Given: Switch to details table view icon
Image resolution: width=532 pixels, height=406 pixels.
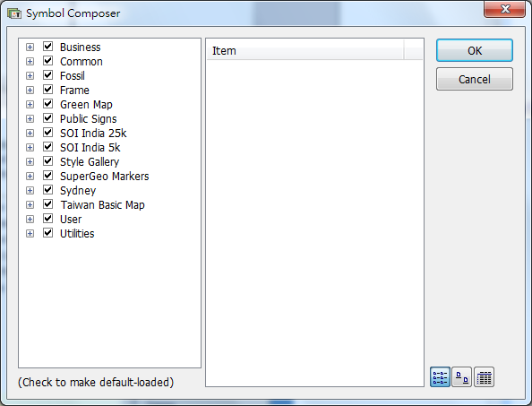Looking at the screenshot, I should pyautogui.click(x=484, y=377).
